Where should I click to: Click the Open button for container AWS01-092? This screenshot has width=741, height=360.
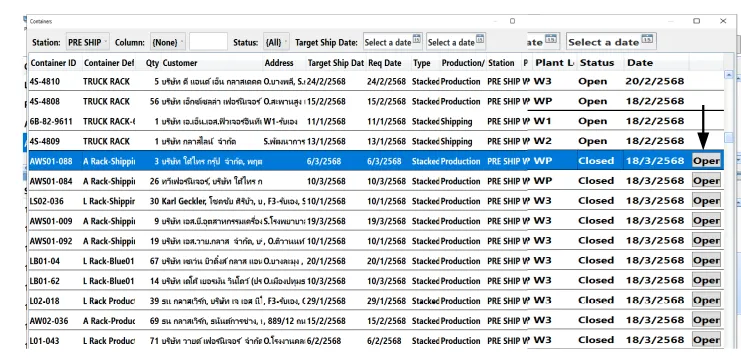706,240
